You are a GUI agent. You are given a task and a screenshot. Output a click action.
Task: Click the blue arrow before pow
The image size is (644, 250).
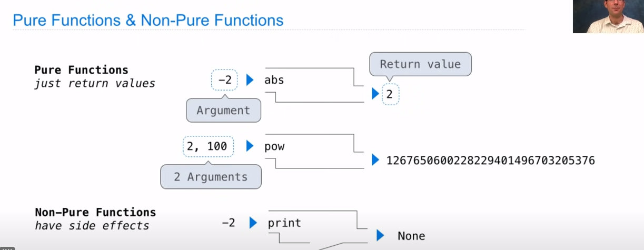tap(250, 146)
